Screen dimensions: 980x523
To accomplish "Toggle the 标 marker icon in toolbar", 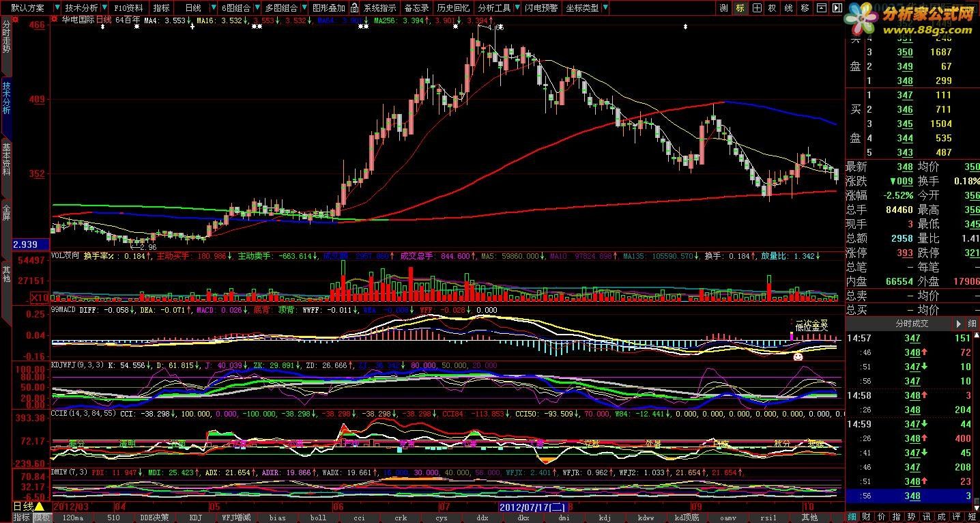I will pos(740,8).
